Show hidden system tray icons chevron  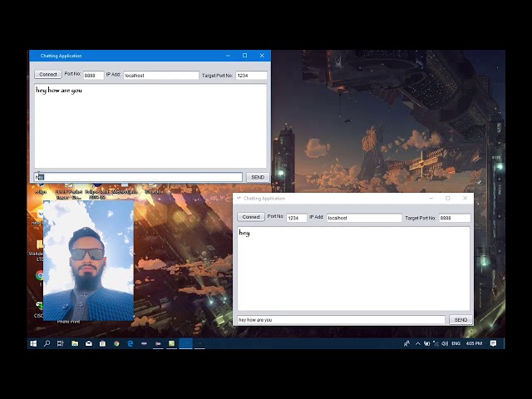coord(418,343)
